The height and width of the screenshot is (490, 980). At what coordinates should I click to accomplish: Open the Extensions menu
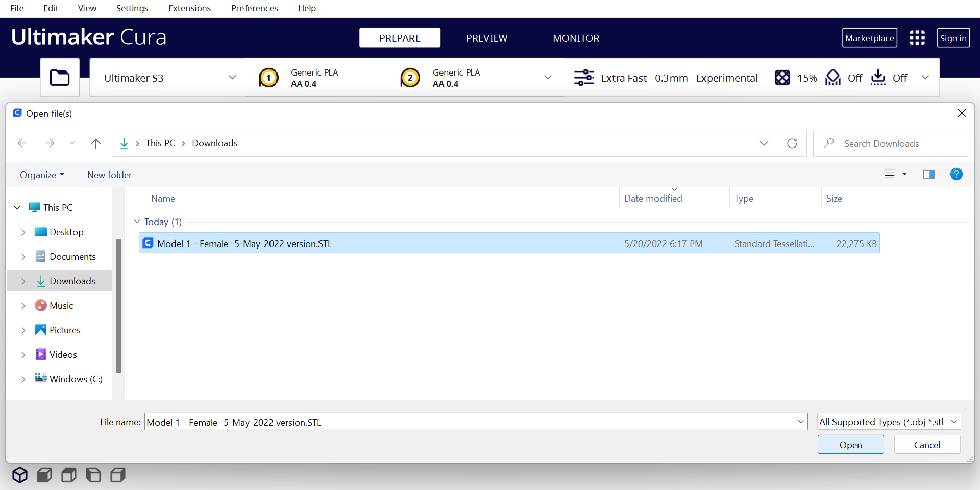click(189, 8)
